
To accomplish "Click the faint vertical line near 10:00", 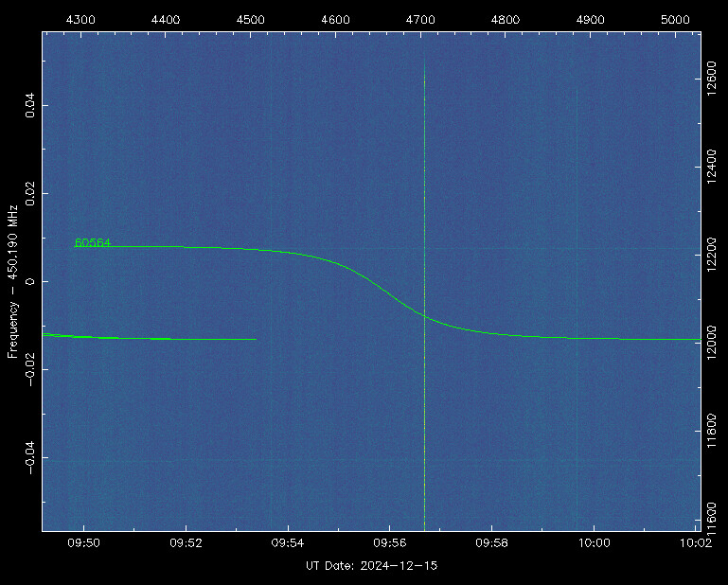I will (577, 307).
